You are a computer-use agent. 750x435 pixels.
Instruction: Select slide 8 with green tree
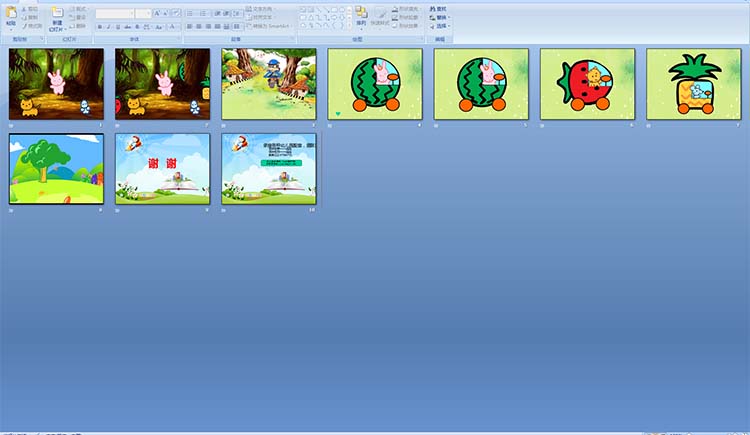56,169
